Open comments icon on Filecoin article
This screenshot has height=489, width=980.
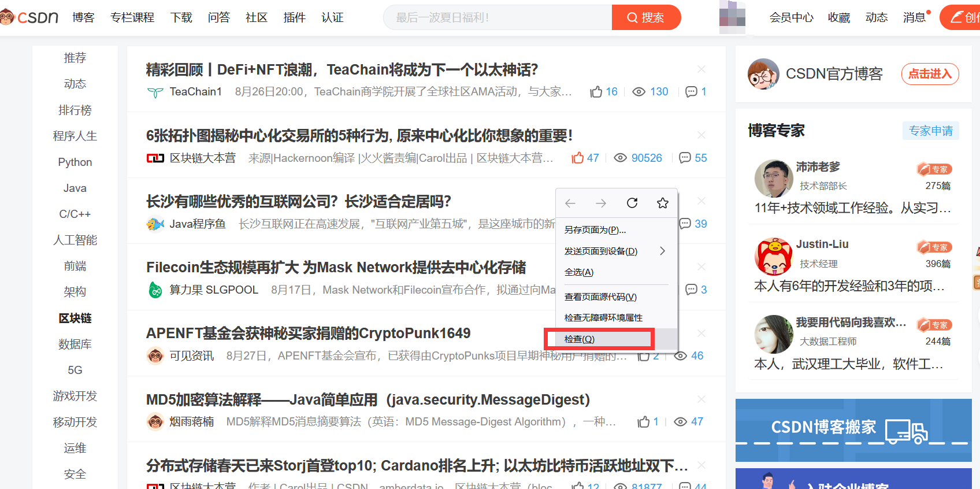(x=691, y=290)
